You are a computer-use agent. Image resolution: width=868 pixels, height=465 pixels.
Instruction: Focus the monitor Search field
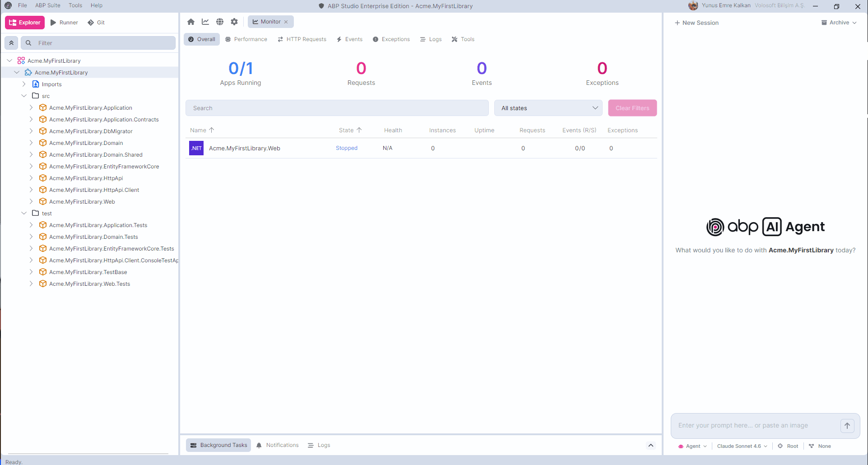(x=337, y=108)
